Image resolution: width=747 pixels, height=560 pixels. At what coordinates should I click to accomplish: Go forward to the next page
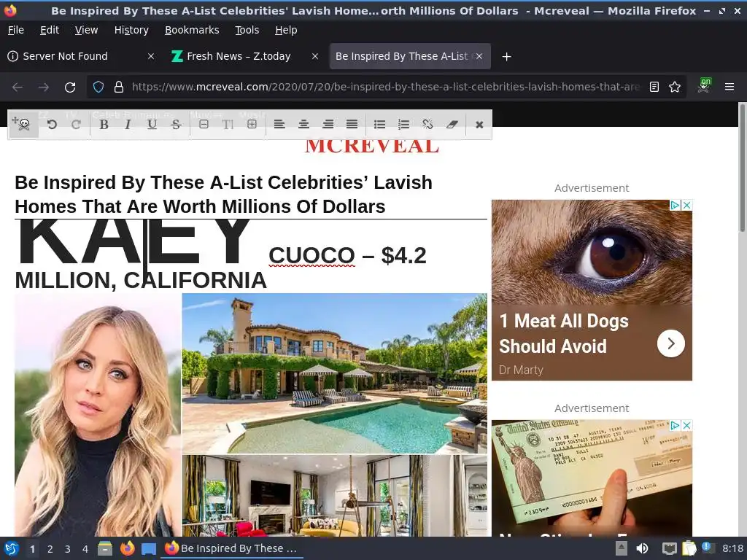coord(43,87)
